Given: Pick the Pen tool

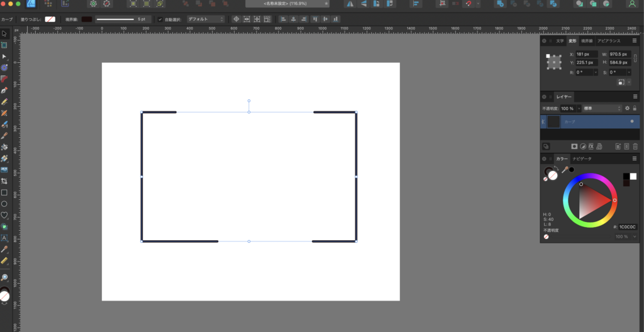Looking at the screenshot, I should [x=4, y=90].
